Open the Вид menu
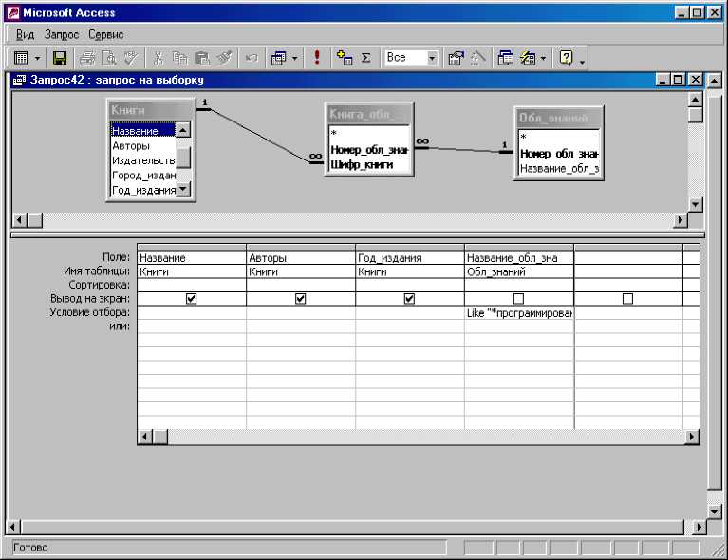728x560 pixels. [x=25, y=34]
